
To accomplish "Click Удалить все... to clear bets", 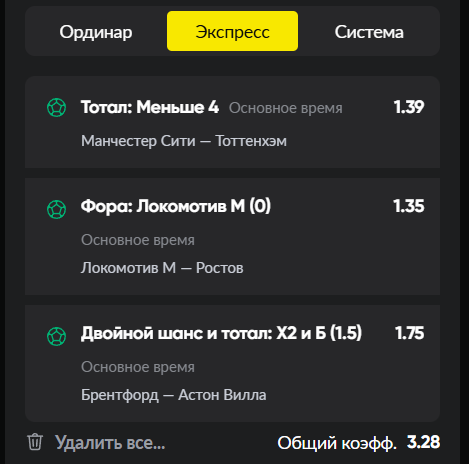I will 110,443.
